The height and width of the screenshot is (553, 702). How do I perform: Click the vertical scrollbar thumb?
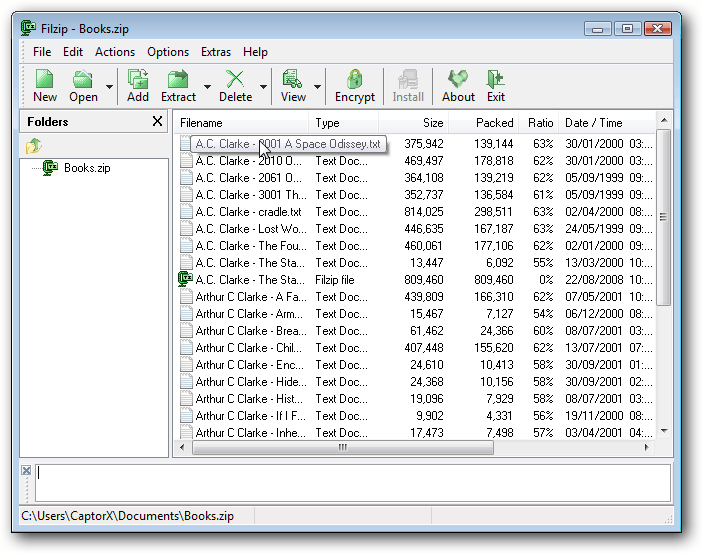(663, 217)
